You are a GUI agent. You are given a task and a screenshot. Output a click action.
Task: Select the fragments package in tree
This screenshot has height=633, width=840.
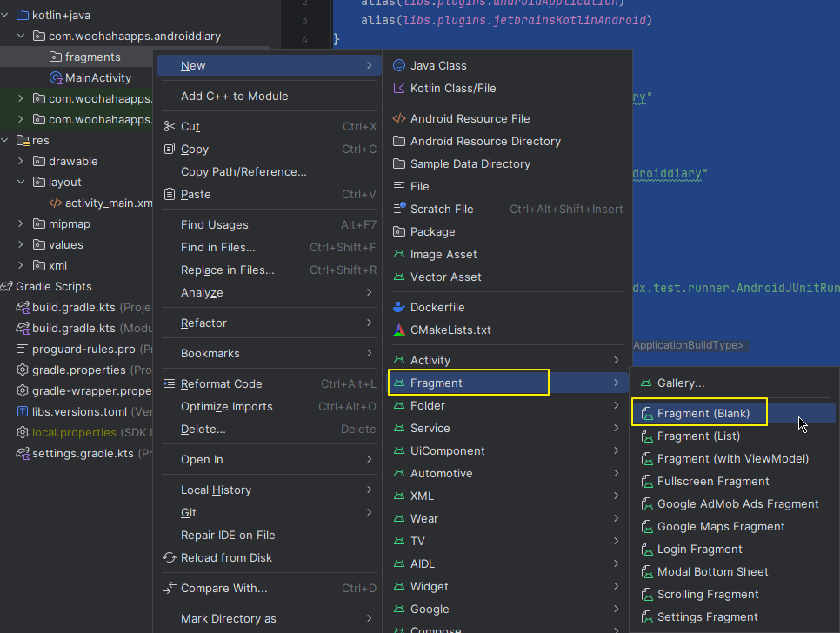point(77,57)
